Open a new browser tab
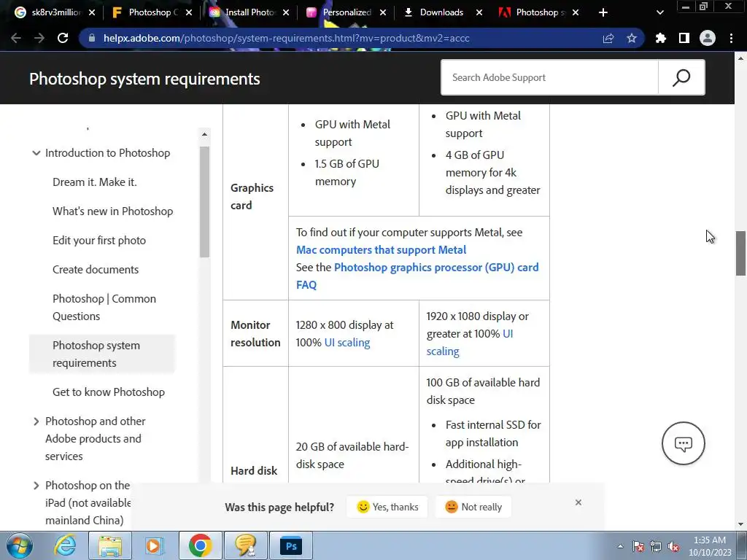Image resolution: width=747 pixels, height=560 pixels. (603, 12)
